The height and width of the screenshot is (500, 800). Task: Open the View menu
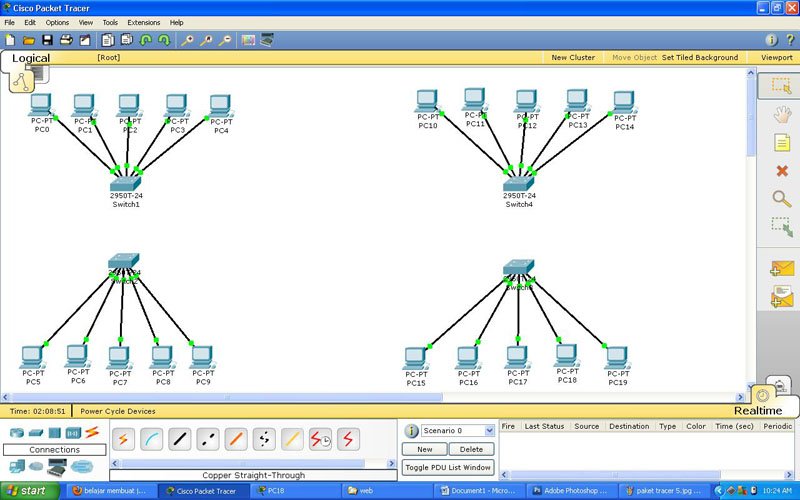click(x=86, y=22)
